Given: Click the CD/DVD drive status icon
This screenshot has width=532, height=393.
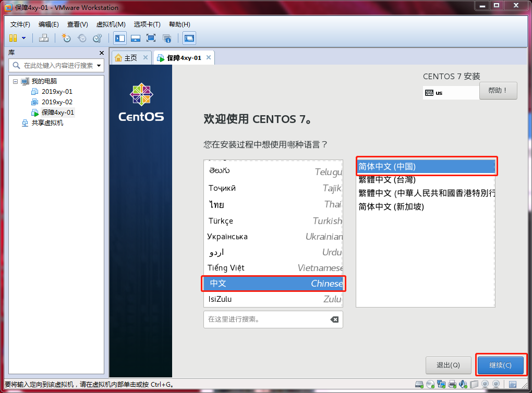Looking at the screenshot, I should click(430, 385).
